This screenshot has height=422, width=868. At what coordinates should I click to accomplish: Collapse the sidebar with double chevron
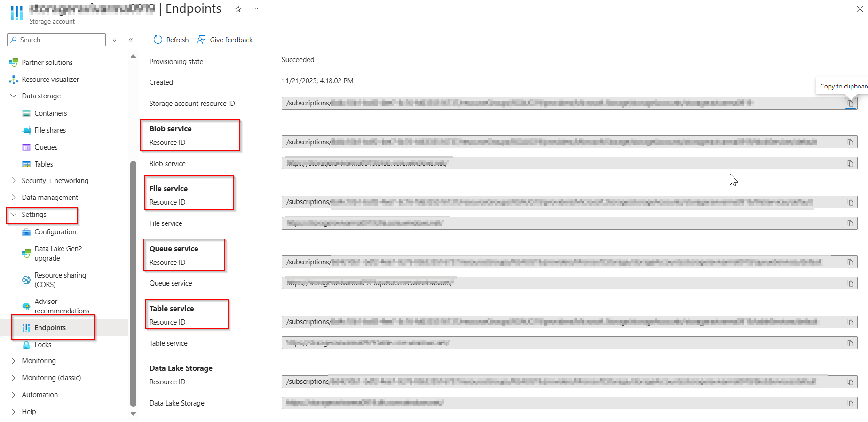(131, 40)
